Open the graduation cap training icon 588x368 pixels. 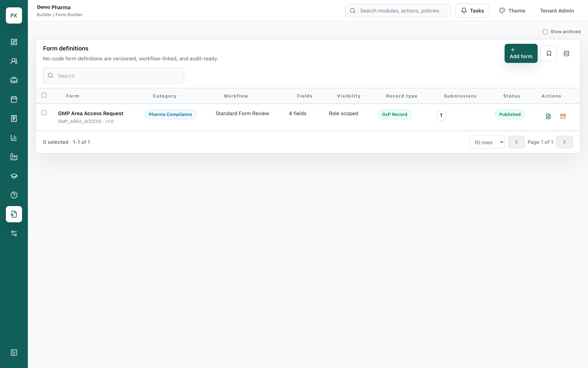click(14, 176)
